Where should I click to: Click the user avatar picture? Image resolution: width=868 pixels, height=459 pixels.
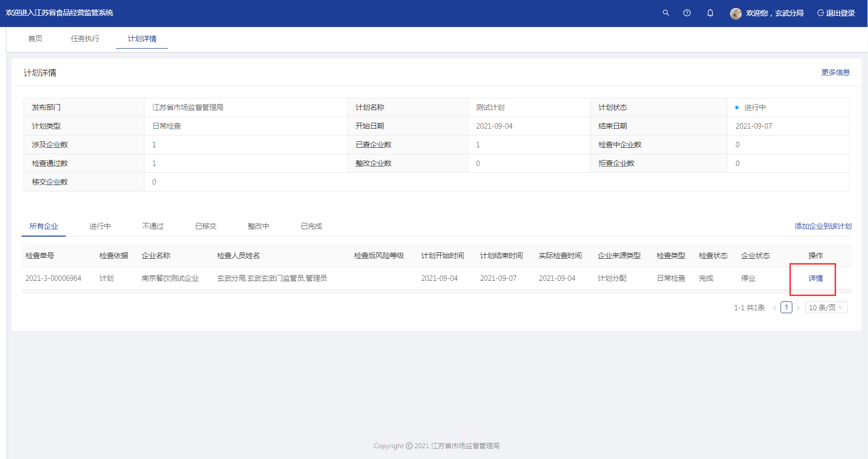click(x=735, y=13)
